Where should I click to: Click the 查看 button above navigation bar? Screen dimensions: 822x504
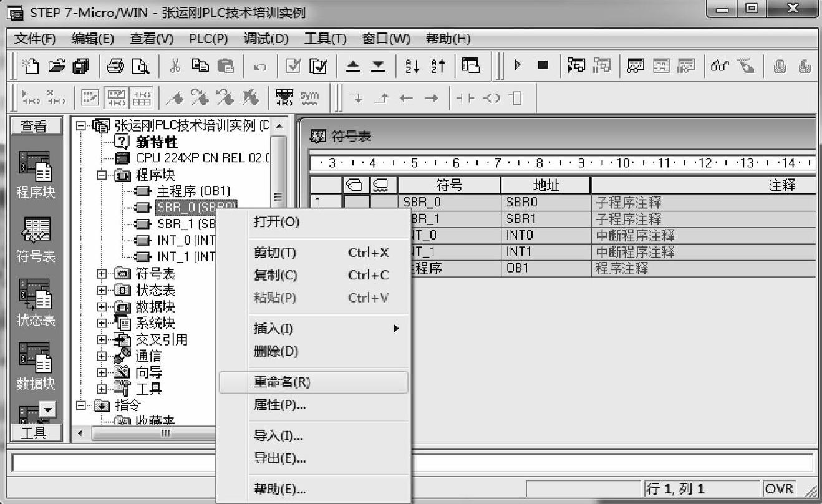pyautogui.click(x=36, y=126)
